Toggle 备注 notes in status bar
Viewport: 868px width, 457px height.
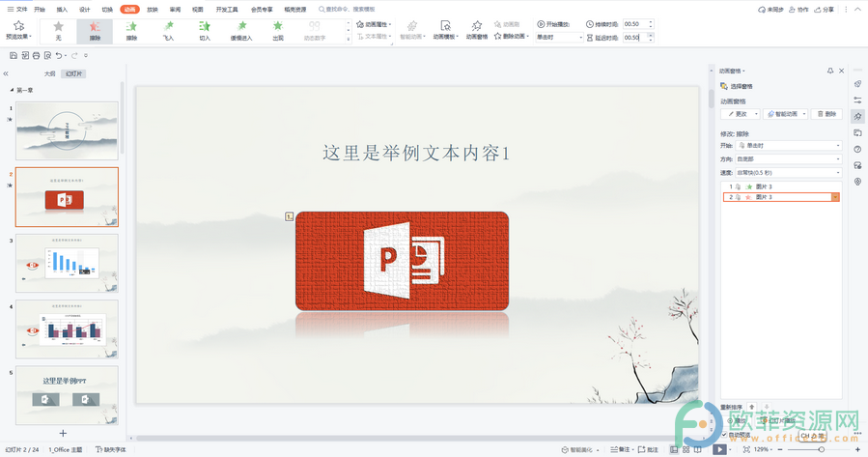pos(621,450)
